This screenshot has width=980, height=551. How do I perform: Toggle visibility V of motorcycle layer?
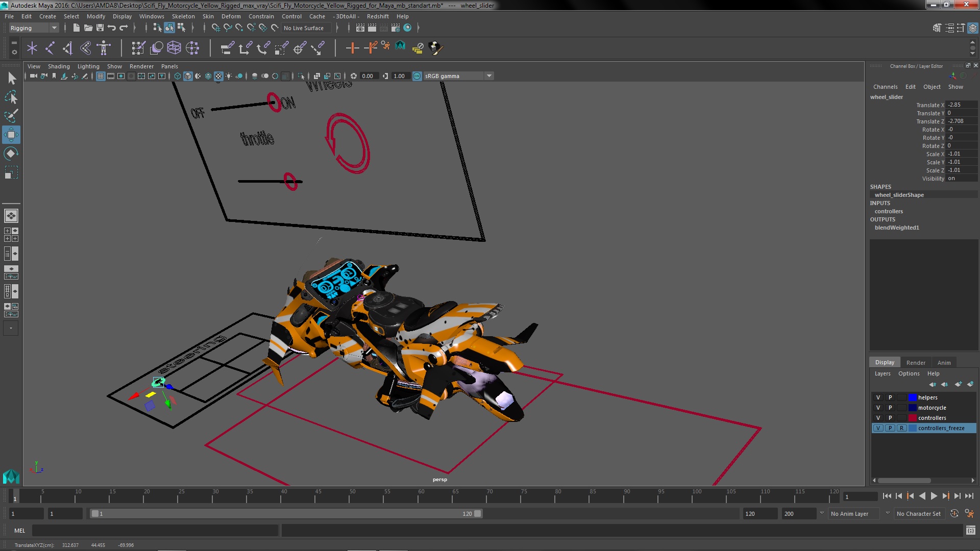click(x=878, y=408)
